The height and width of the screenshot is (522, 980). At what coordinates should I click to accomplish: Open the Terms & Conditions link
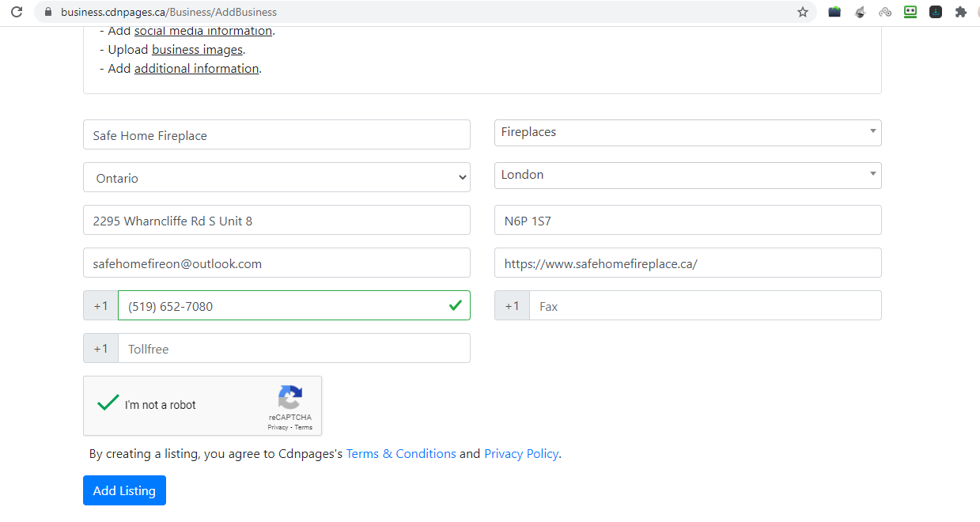(x=401, y=454)
